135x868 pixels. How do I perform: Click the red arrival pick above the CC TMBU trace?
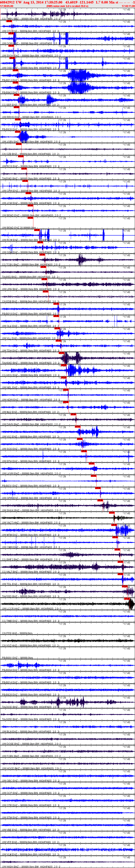(9, 21)
